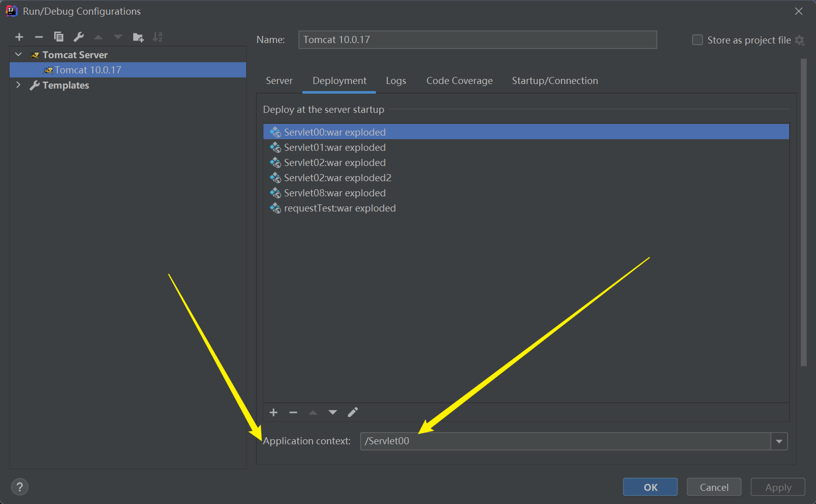Click the vertical scrollbar on the right
The image size is (816, 504).
(x=803, y=213)
